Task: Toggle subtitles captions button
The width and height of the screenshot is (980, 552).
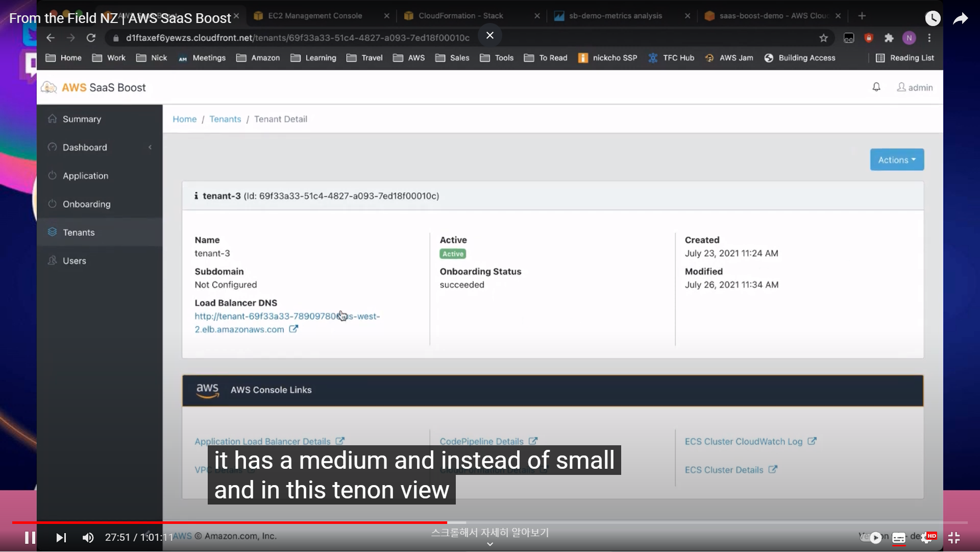Action: [899, 538]
